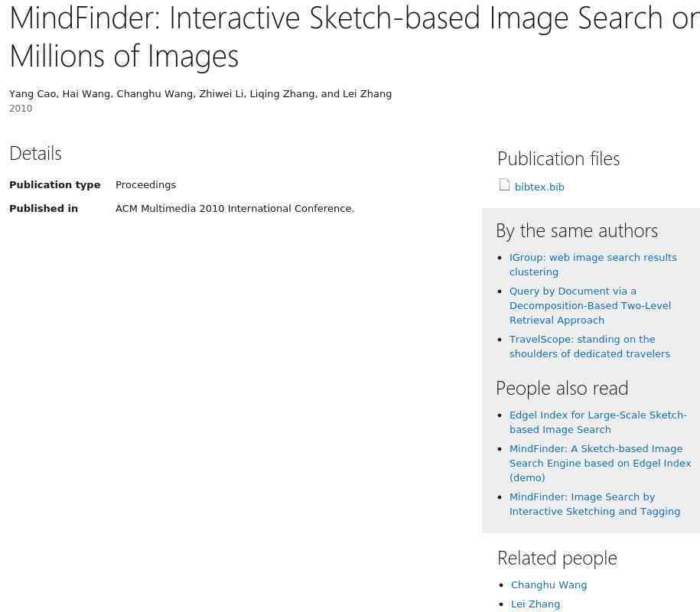
Task: Visit Changhu Wang's profile link
Action: pyautogui.click(x=549, y=584)
